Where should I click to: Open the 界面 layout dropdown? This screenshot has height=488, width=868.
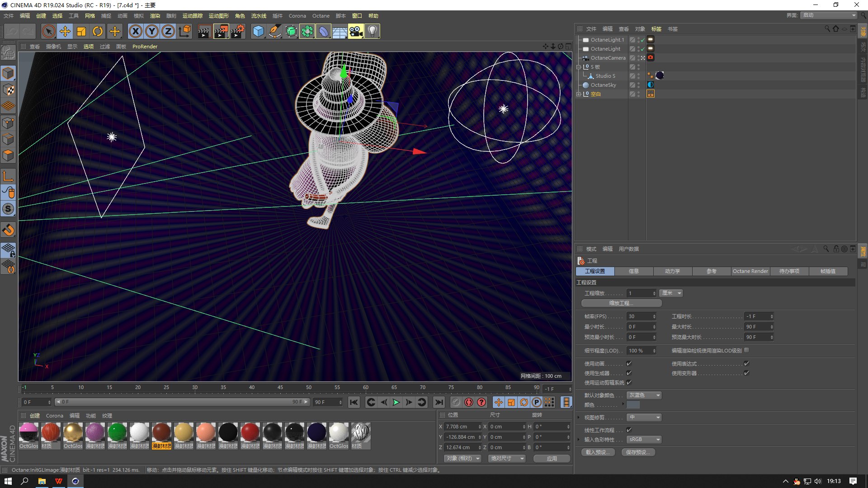pyautogui.click(x=829, y=15)
